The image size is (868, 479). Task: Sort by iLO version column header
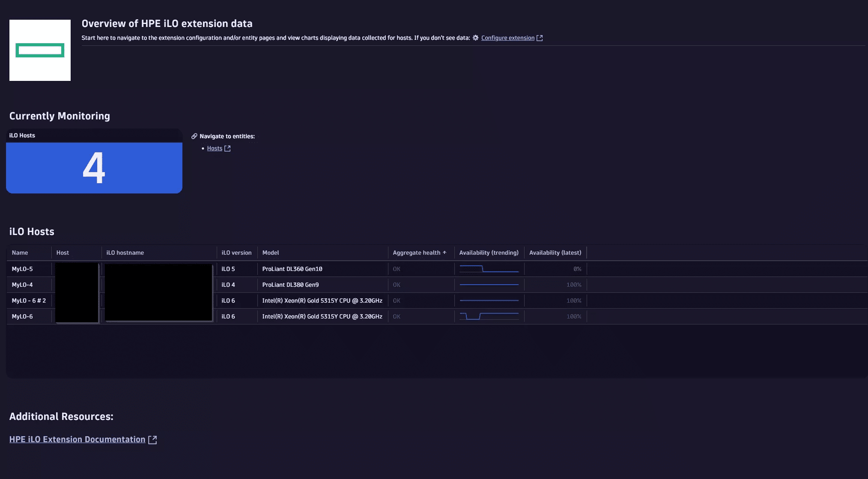(236, 253)
